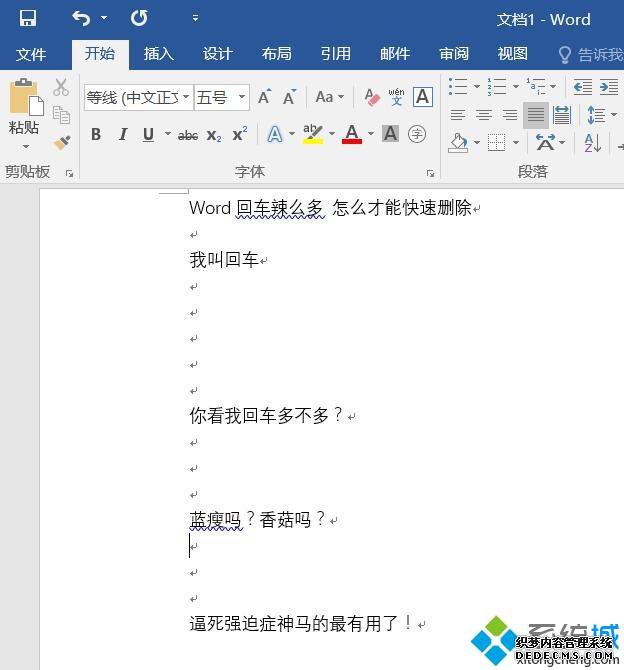Viewport: 624px width, 670px height.
Task: Switch to the 邮件 ribbon tab
Action: pos(394,54)
